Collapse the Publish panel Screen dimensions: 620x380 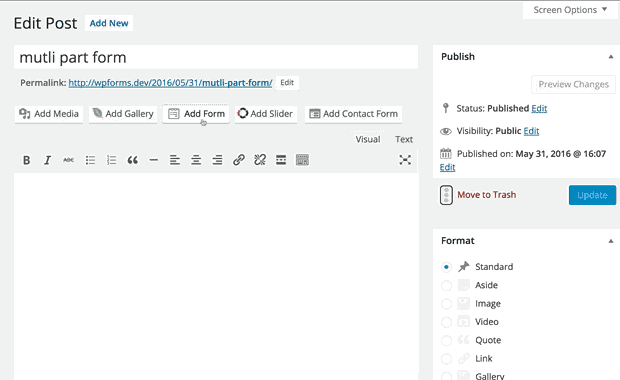click(x=611, y=57)
